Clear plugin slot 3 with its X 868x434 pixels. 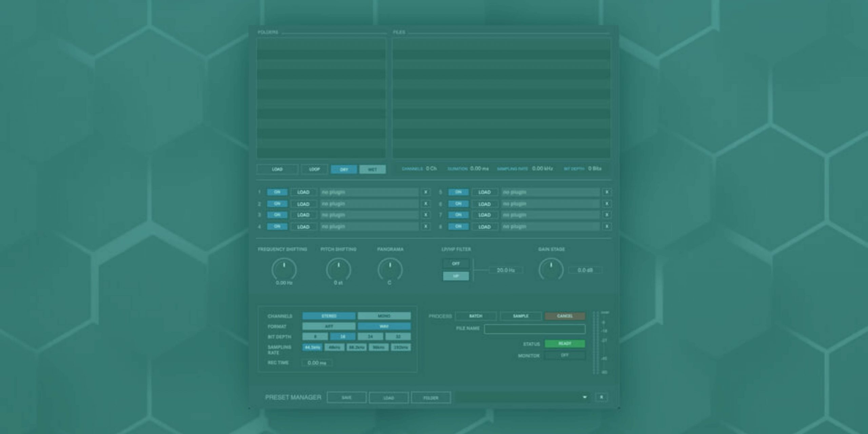(426, 215)
